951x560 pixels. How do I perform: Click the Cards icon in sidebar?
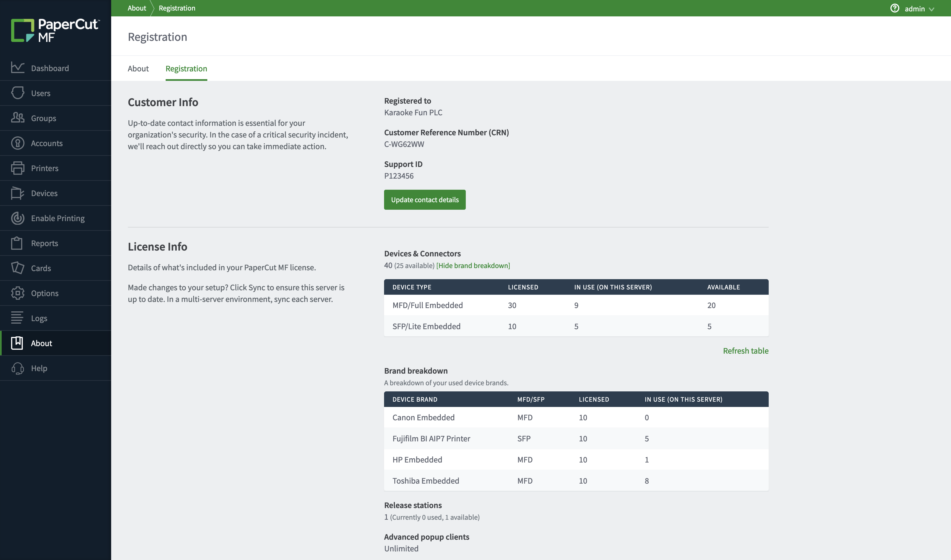pyautogui.click(x=17, y=268)
